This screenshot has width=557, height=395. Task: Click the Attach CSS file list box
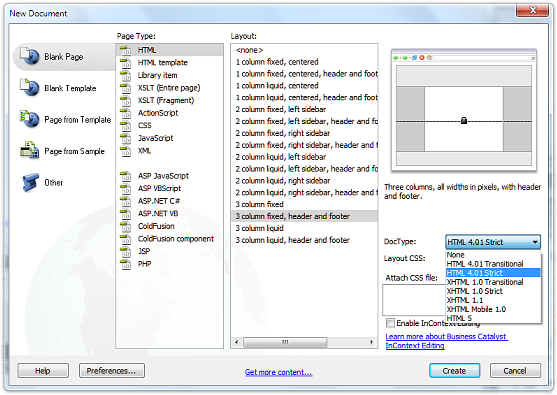pos(414,300)
